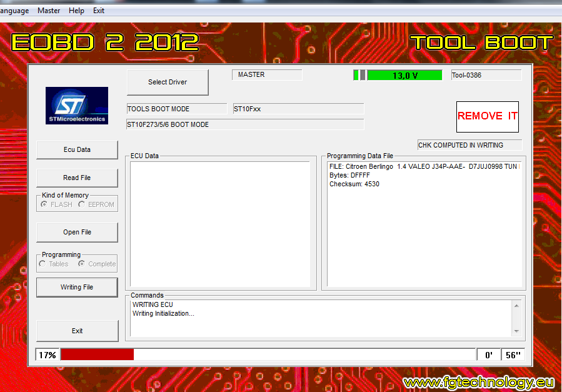Click Exit in the menu bar
The width and height of the screenshot is (562, 392).
tap(99, 11)
